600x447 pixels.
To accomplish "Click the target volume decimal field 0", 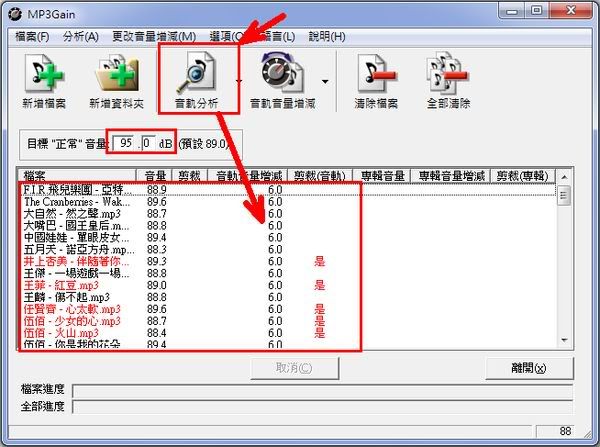I will click(x=148, y=143).
